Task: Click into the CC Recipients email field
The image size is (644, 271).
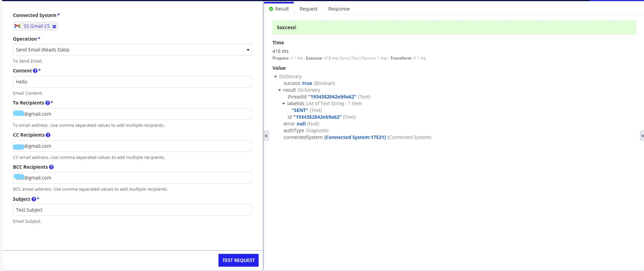Action: click(x=132, y=146)
